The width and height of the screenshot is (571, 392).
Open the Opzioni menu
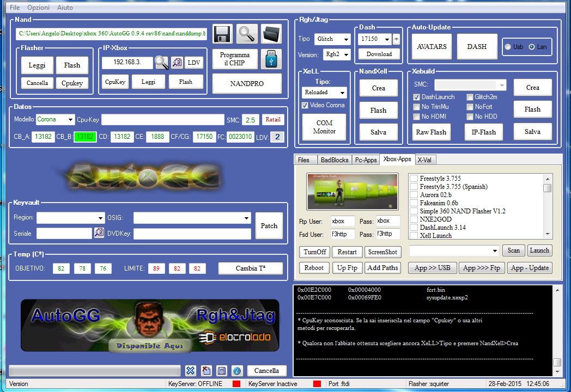38,7
